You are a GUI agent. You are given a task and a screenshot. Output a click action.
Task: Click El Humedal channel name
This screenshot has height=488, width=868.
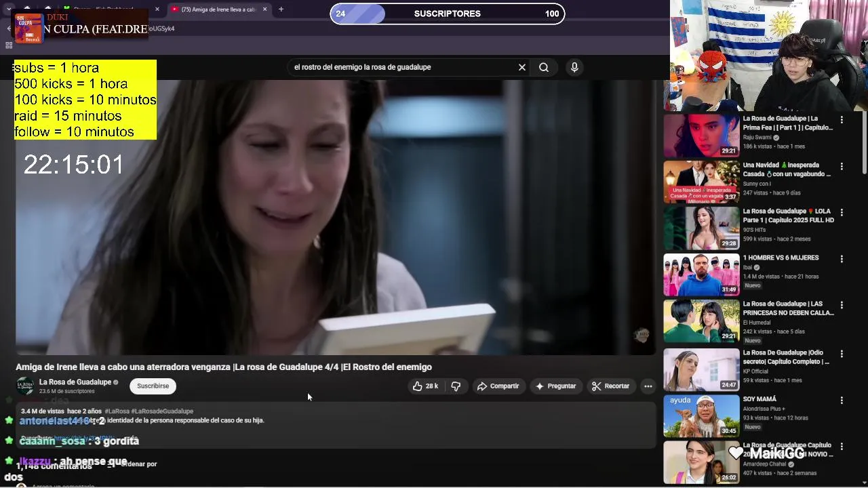(757, 323)
